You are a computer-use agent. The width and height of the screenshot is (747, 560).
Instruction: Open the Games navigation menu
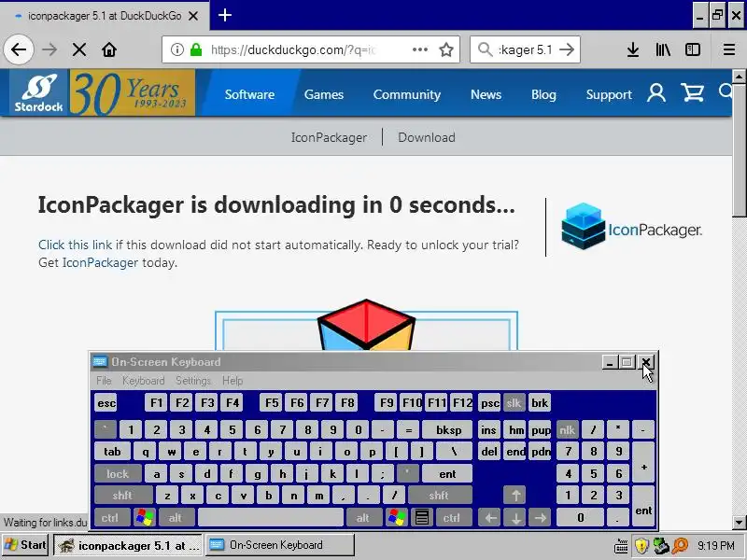[x=324, y=94]
